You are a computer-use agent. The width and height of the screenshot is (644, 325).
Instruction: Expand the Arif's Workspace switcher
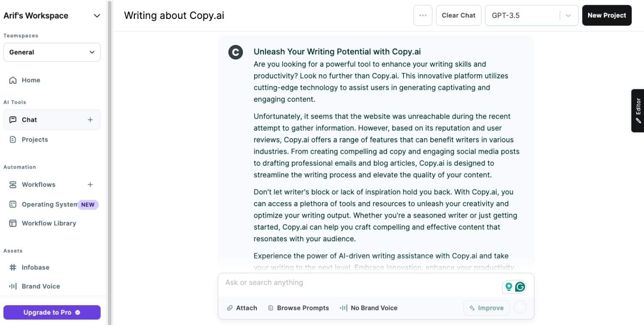click(96, 15)
